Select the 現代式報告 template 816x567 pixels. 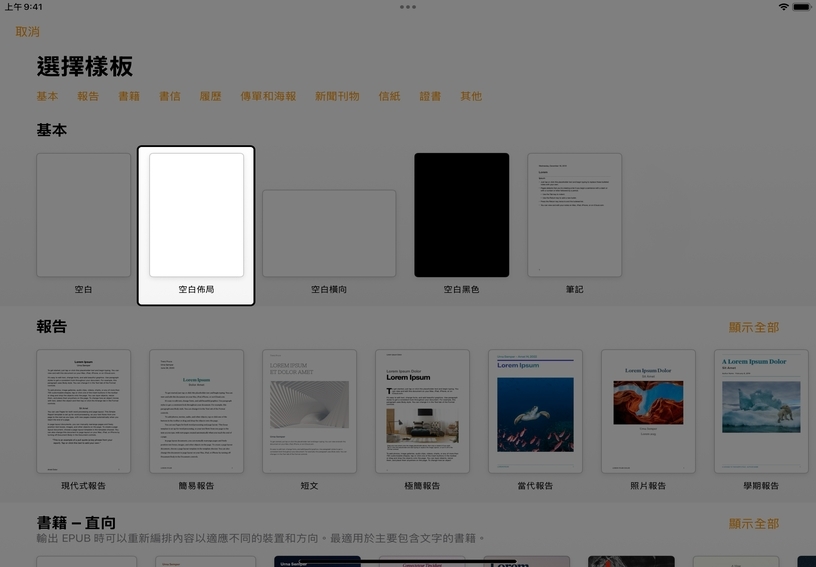click(83, 411)
